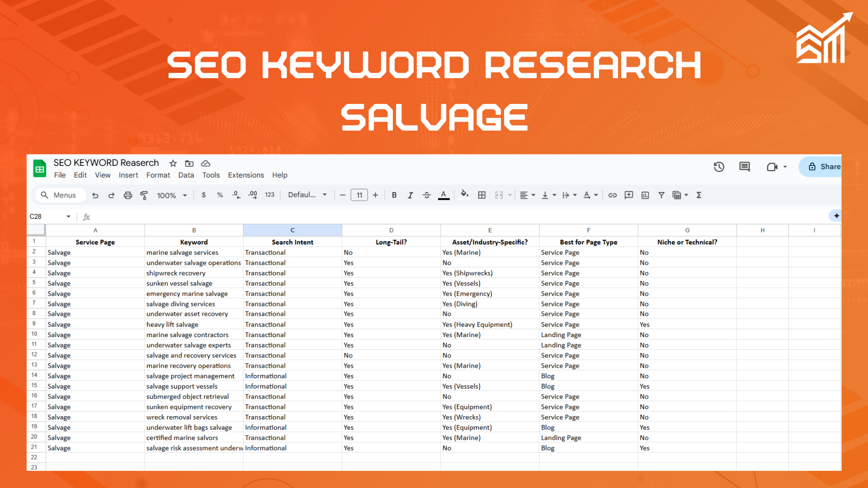
Task: Insert a chart
Action: click(x=645, y=195)
